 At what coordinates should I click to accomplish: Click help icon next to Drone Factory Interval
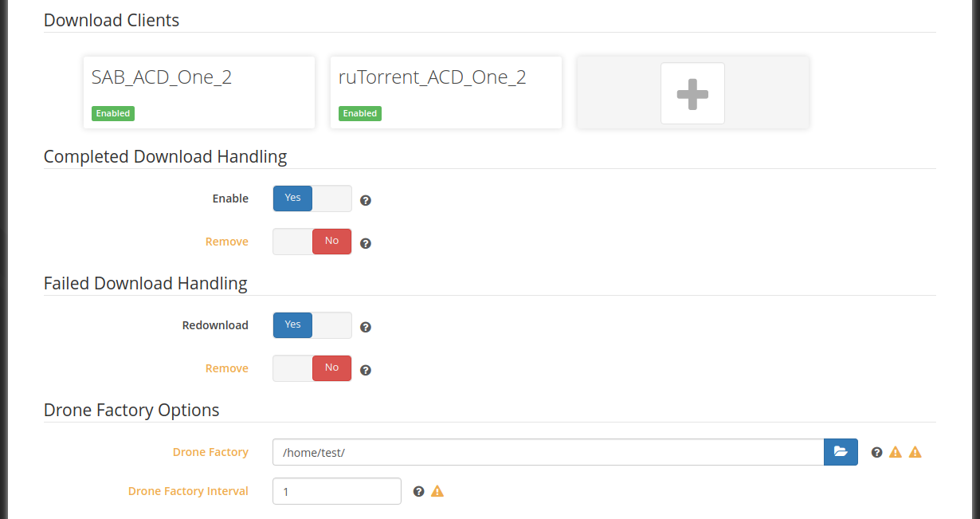[x=419, y=491]
